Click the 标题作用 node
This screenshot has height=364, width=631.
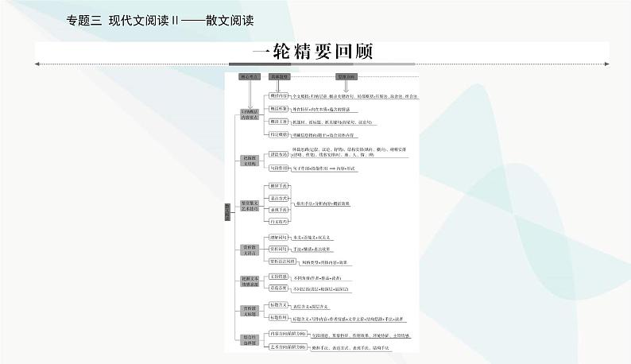tap(278, 317)
